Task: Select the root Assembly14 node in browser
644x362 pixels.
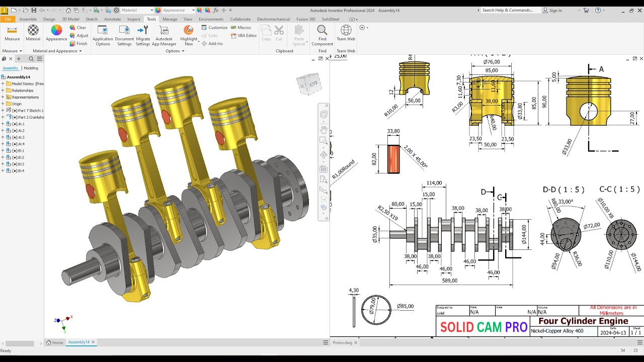Action: [16, 77]
